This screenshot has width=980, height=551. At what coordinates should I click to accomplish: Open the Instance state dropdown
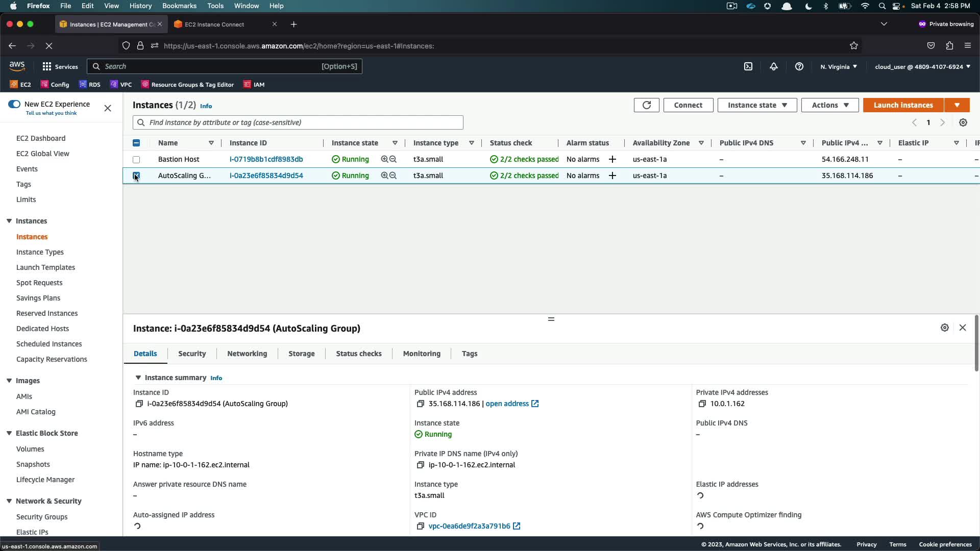[757, 105]
